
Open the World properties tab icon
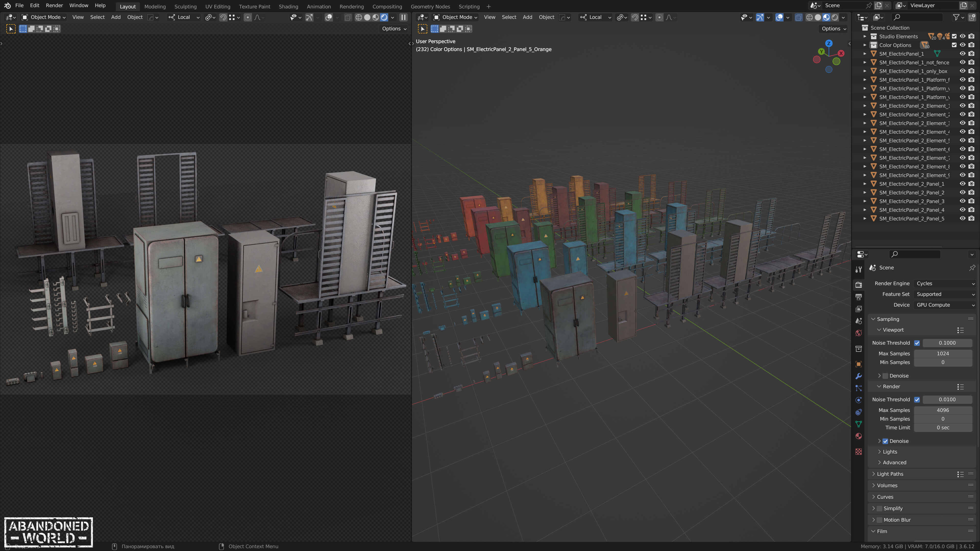coord(859,333)
